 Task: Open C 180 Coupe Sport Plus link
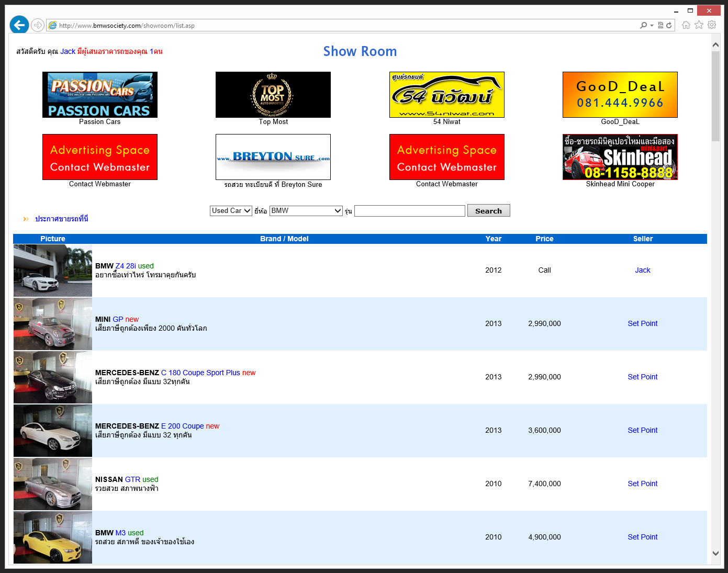200,373
